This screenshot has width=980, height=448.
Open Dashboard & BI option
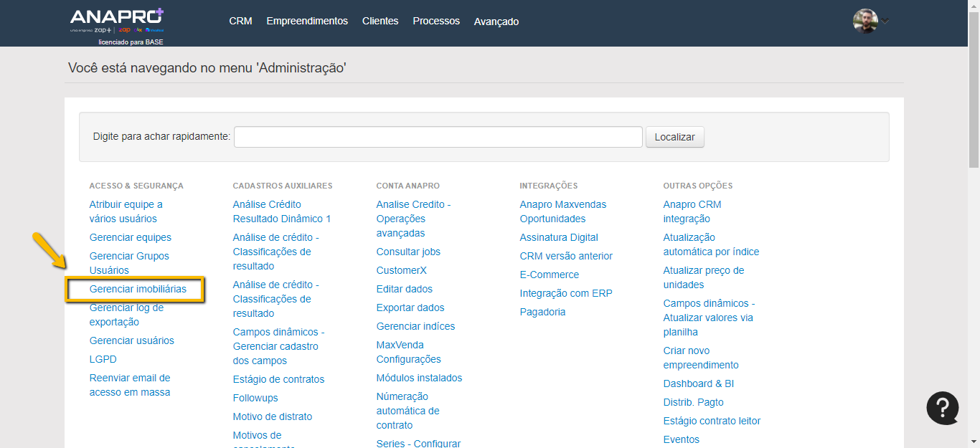pyautogui.click(x=698, y=383)
